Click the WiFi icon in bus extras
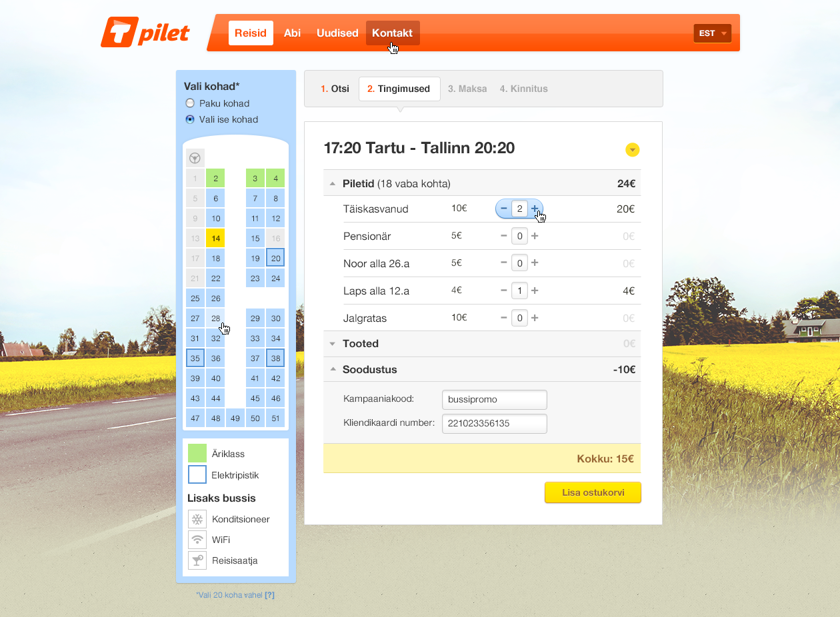The image size is (840, 617). coord(197,540)
